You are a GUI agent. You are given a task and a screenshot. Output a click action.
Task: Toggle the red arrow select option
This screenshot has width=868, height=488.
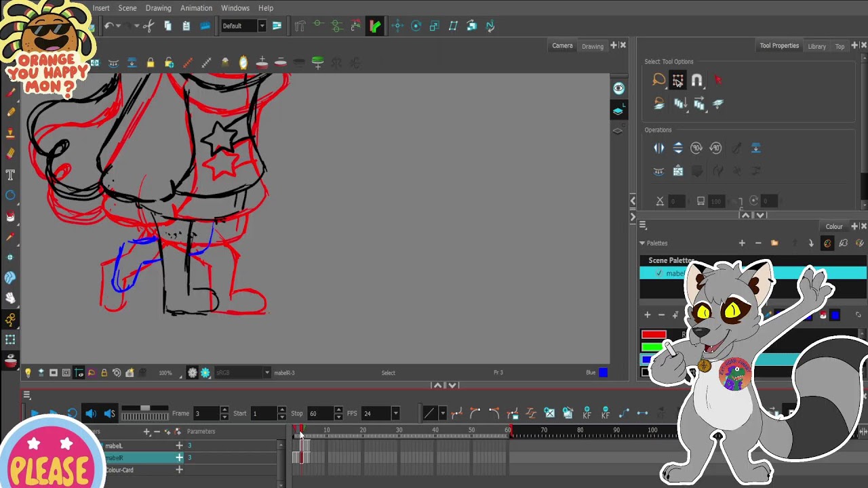tap(717, 80)
